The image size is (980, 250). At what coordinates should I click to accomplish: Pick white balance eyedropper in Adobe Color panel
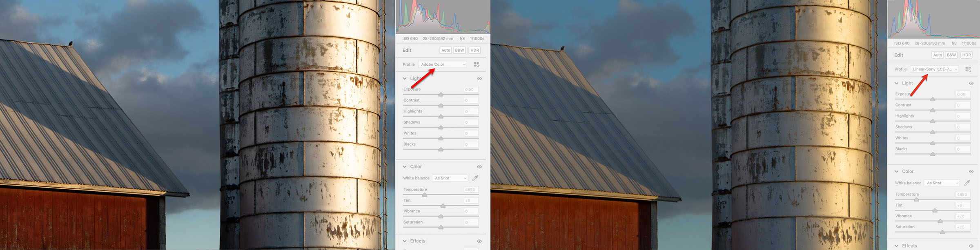475,178
